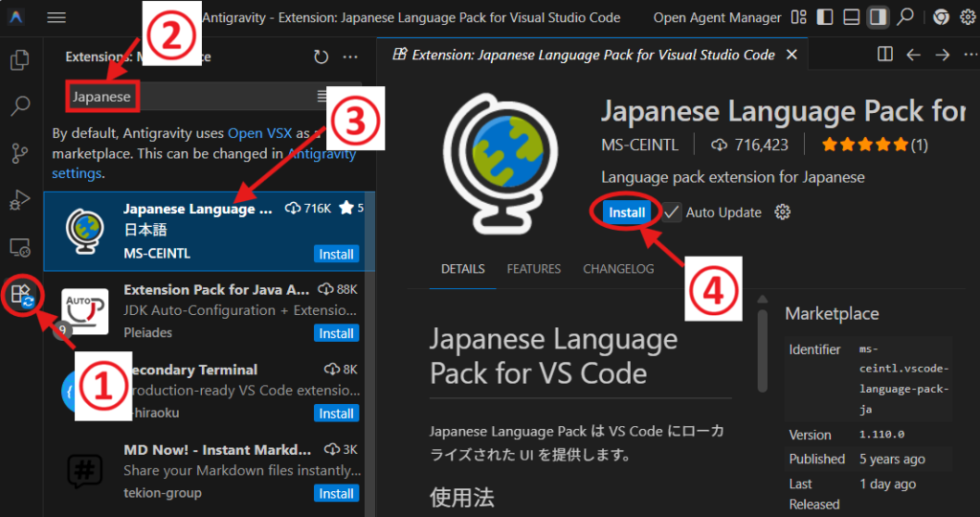Open the hamburger application menu
This screenshot has height=517, width=980.
[56, 17]
